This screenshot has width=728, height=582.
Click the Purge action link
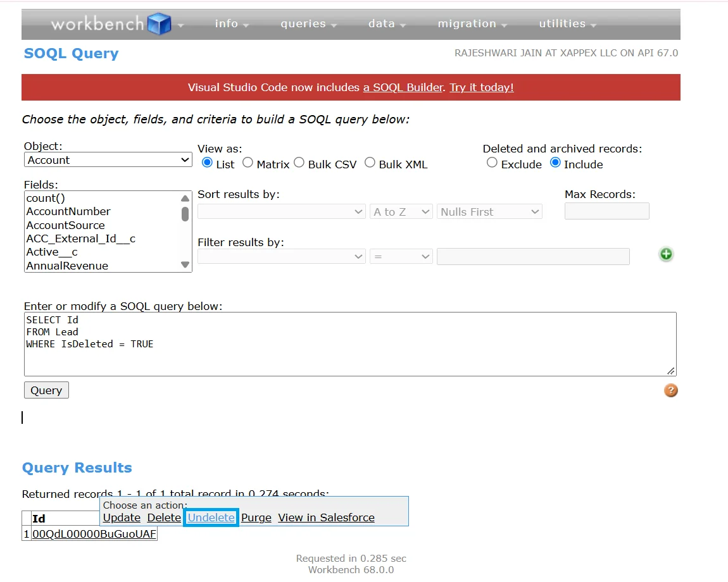[256, 517]
